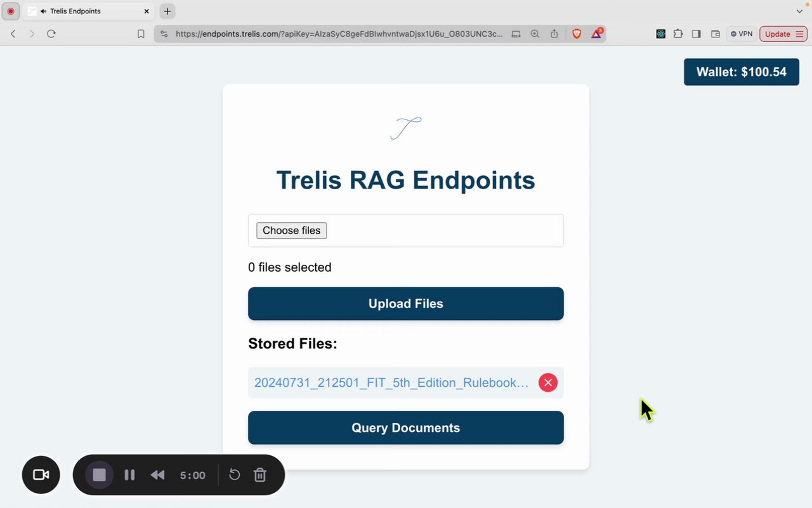Image resolution: width=812 pixels, height=508 pixels.
Task: Open the Brave Wallet icon
Action: coord(716,34)
